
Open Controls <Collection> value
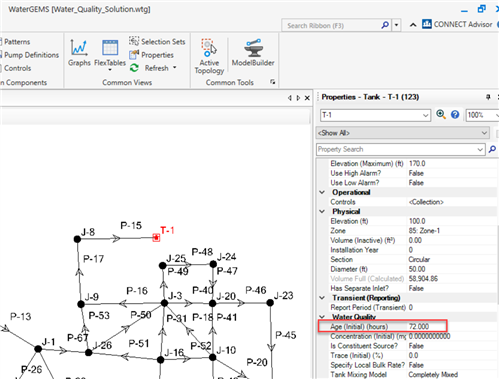pos(426,202)
